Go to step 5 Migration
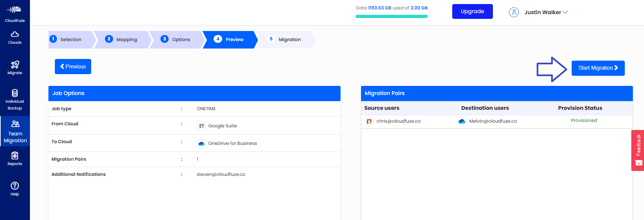644x220 pixels. click(x=285, y=39)
